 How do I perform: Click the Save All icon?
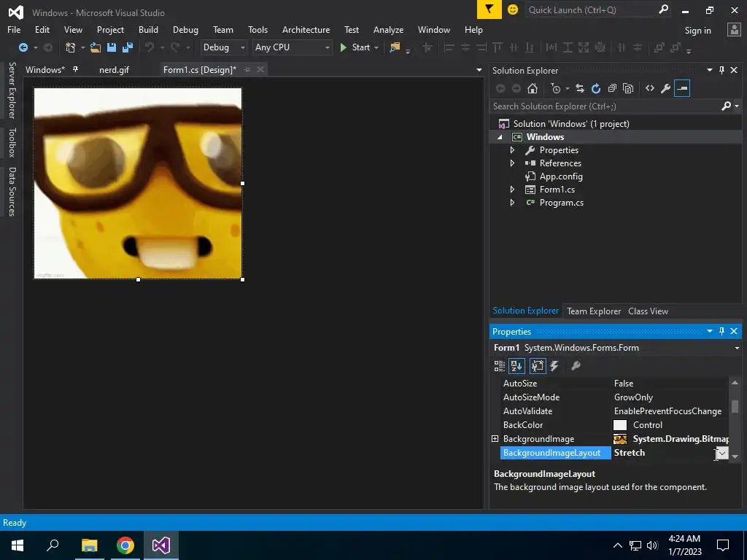tap(128, 47)
